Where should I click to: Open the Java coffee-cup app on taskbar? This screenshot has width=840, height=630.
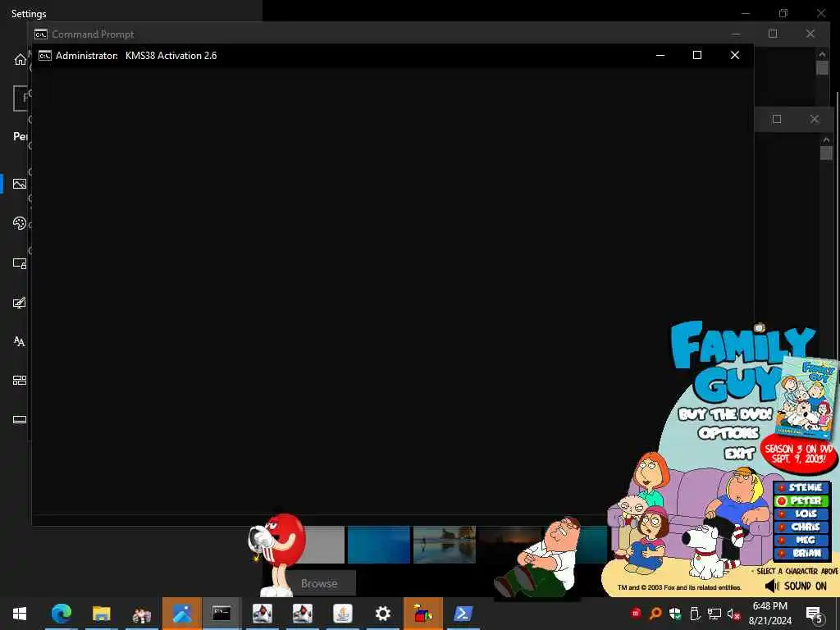click(x=342, y=614)
